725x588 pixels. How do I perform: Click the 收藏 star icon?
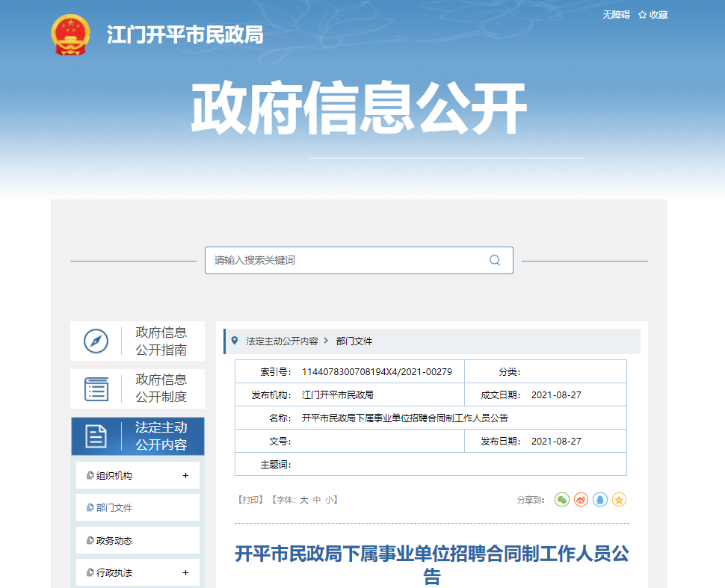click(642, 15)
